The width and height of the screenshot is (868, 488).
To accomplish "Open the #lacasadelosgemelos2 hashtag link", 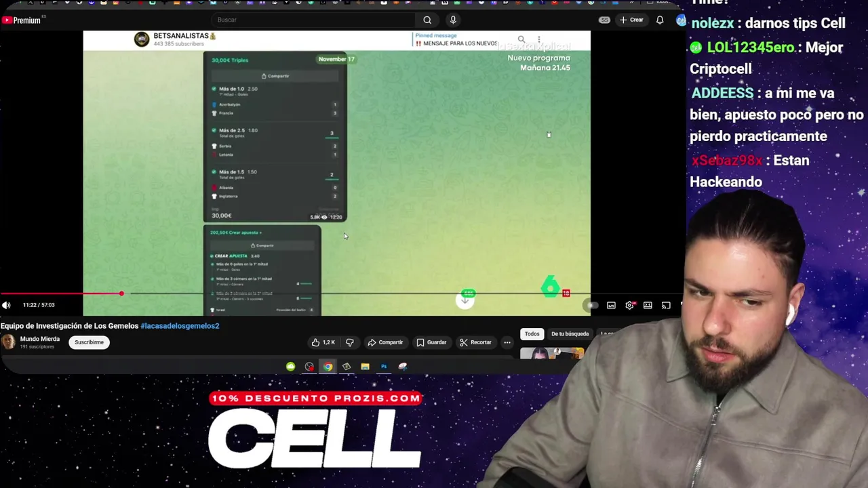I will (180, 326).
